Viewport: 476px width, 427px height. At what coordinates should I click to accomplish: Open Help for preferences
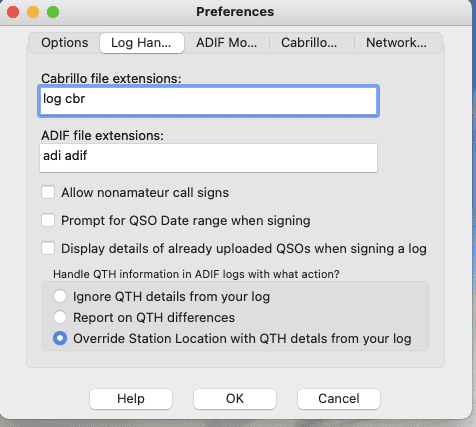click(x=131, y=399)
